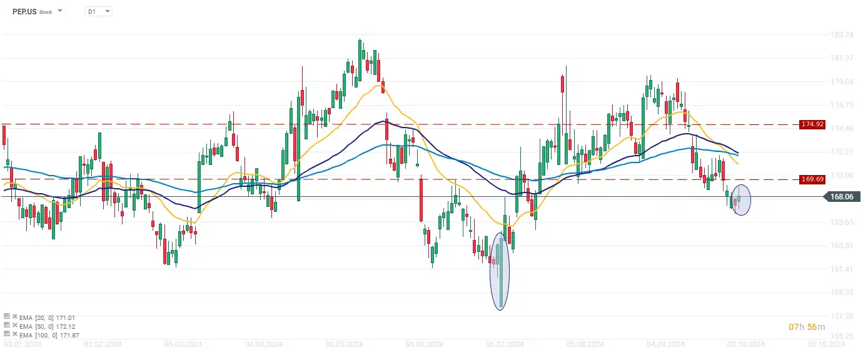Click the PEP.US ticker name
Screen dimensions: 868x355
tap(24, 11)
